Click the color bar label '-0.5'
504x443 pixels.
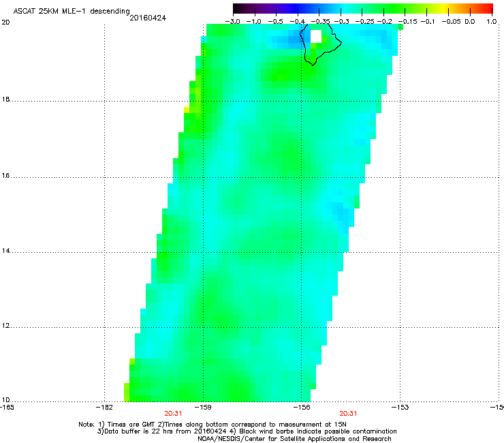point(275,22)
